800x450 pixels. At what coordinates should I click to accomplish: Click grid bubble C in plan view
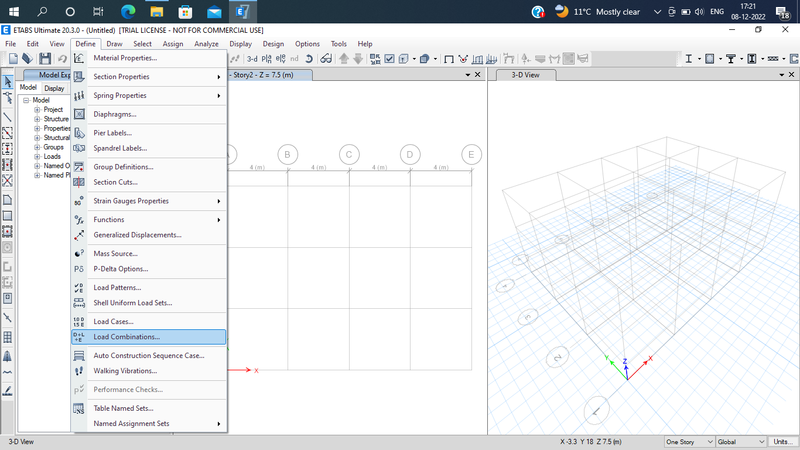[x=349, y=155]
